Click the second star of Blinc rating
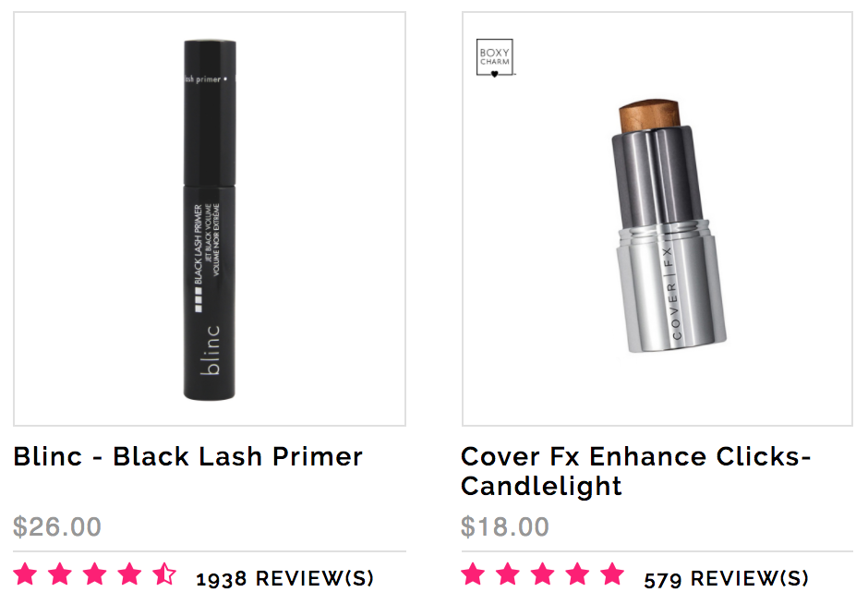Screen dimensions: 868x604 pyautogui.click(x=60, y=574)
